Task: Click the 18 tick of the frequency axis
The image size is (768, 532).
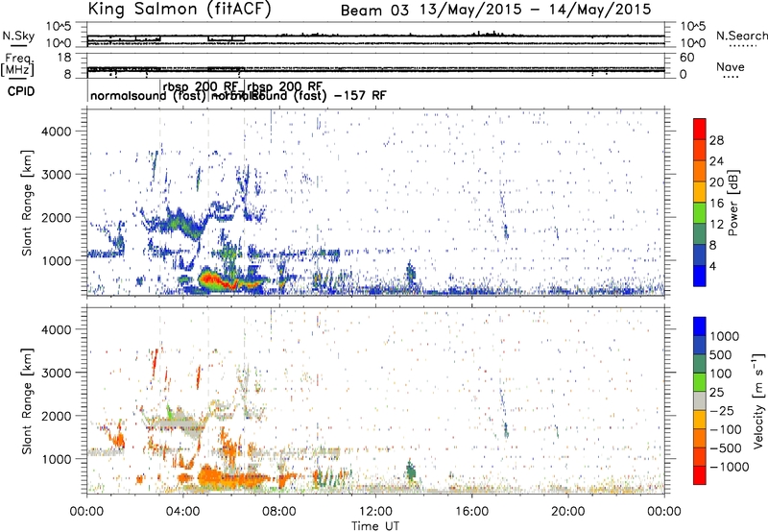Action: 64,58
